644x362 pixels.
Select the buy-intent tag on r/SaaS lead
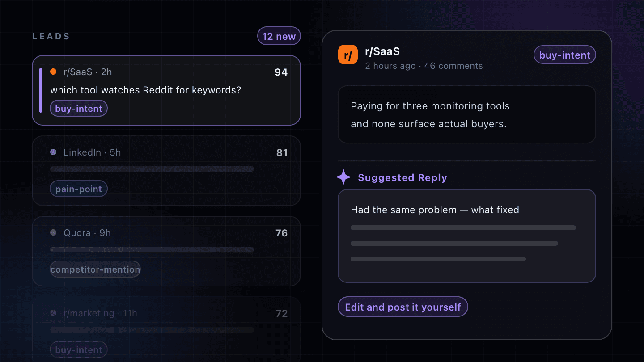(79, 109)
